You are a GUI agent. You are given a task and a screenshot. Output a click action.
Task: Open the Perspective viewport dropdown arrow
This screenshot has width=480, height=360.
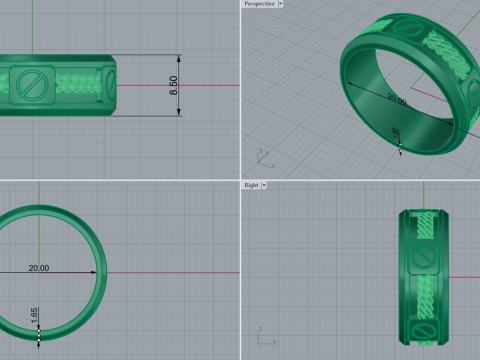[x=280, y=4]
